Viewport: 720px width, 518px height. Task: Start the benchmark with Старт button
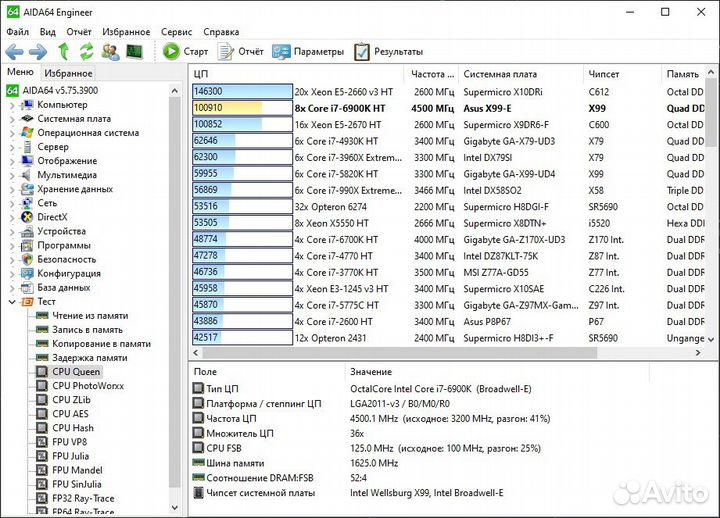pos(186,51)
